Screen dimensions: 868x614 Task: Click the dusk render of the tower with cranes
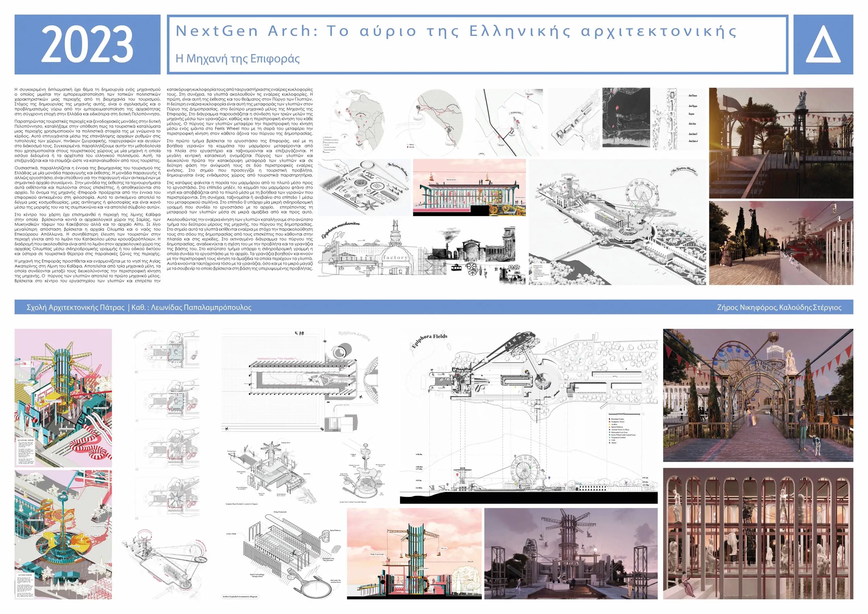[571, 554]
